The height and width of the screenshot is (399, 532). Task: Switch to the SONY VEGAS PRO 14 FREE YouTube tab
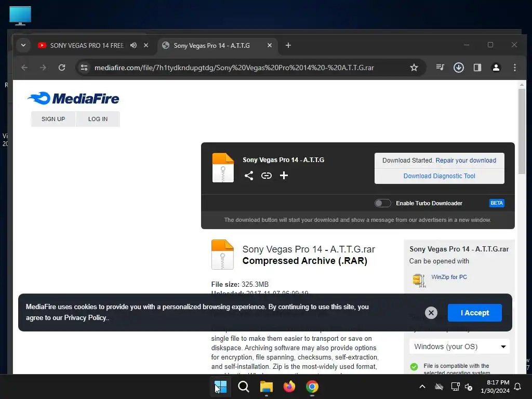click(87, 46)
